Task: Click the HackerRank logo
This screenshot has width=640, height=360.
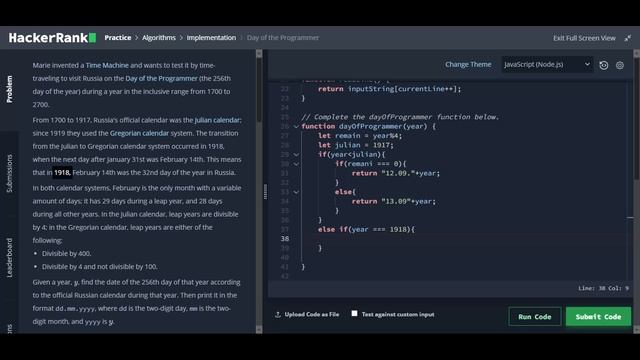Action: 52,38
